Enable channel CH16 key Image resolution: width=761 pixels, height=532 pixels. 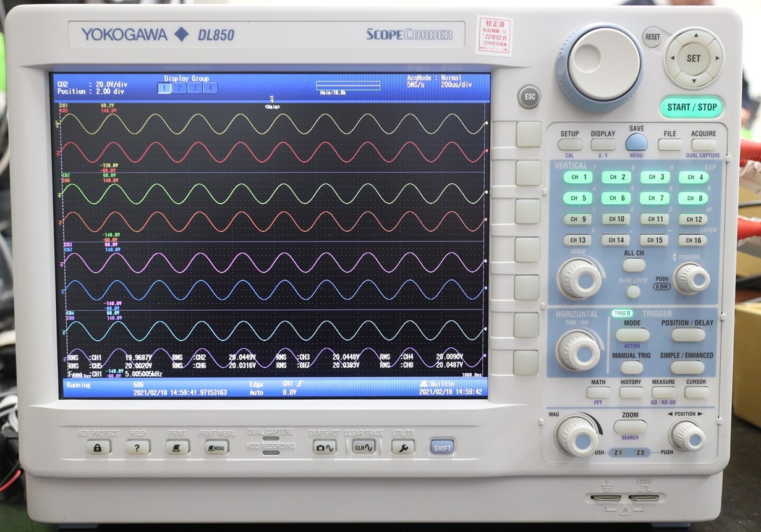(x=693, y=240)
